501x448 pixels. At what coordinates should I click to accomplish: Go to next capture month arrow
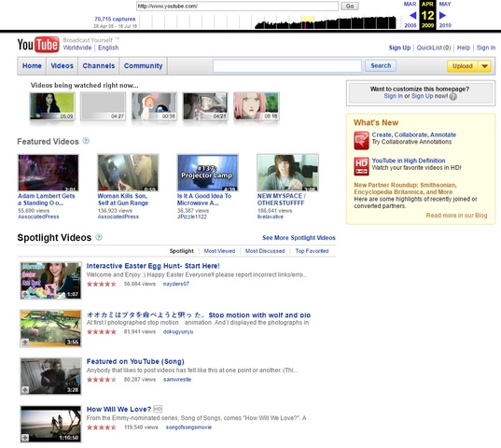pyautogui.click(x=442, y=15)
